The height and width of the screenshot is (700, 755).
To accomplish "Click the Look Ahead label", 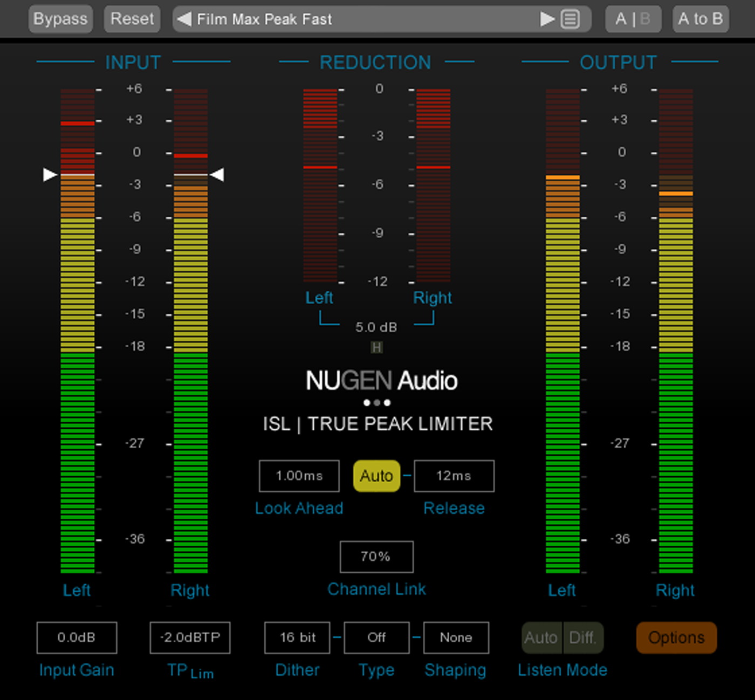I will click(299, 508).
